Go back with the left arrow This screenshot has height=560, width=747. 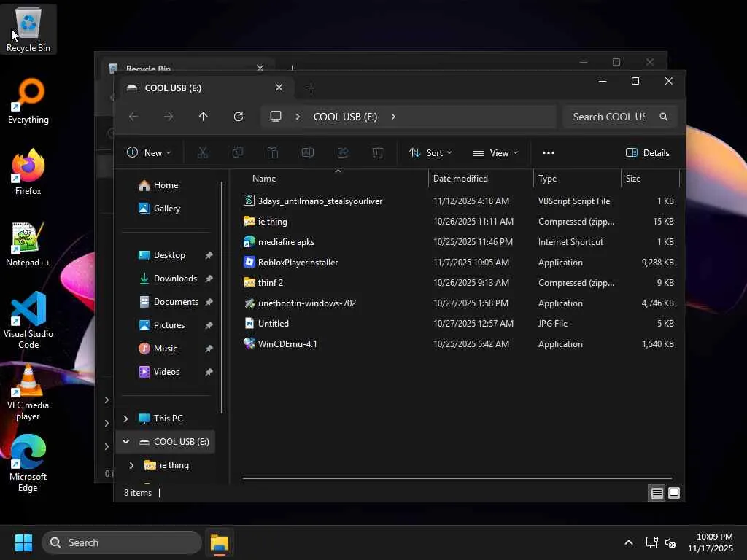click(x=133, y=117)
